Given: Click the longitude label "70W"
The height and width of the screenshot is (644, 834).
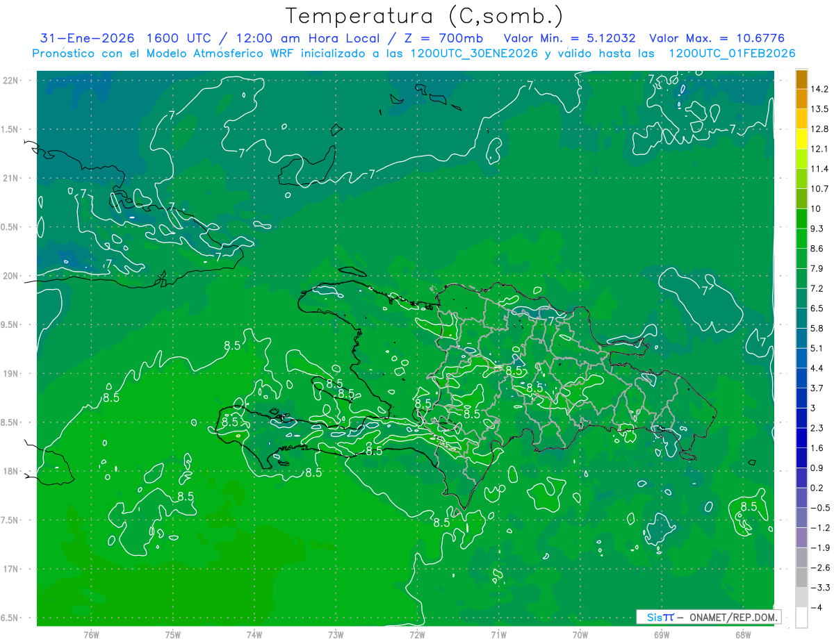Looking at the screenshot, I should 580,634.
